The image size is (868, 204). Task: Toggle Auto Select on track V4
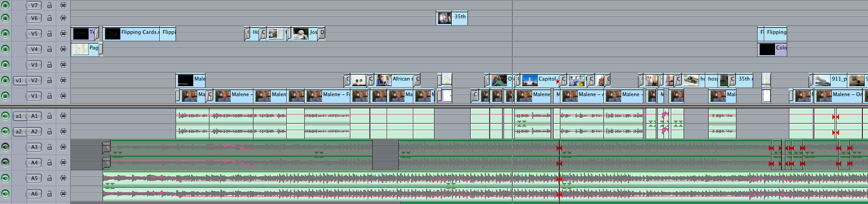[63, 49]
